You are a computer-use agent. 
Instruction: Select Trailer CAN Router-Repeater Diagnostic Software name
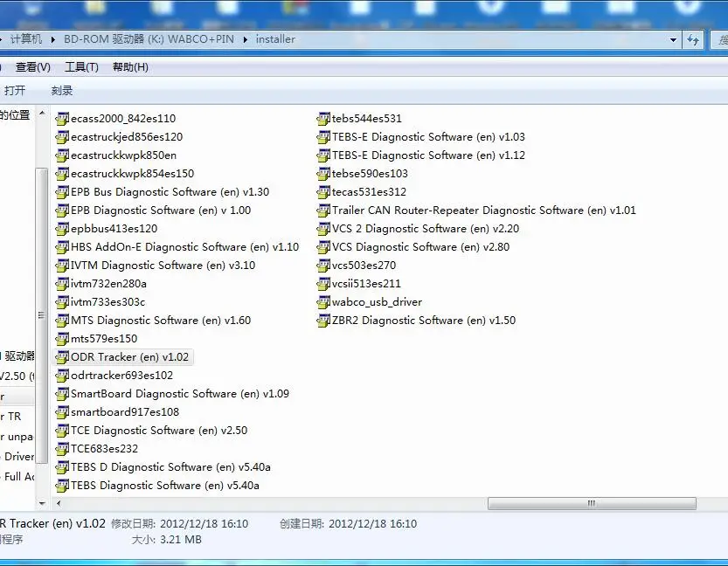click(483, 211)
